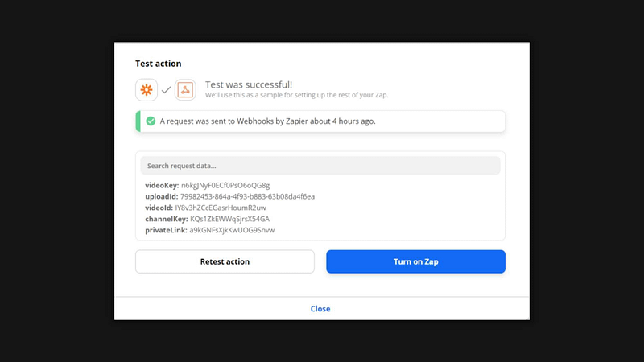Click the Webhooks action app icon
Screen dimensions: 644x362
[x=185, y=90]
